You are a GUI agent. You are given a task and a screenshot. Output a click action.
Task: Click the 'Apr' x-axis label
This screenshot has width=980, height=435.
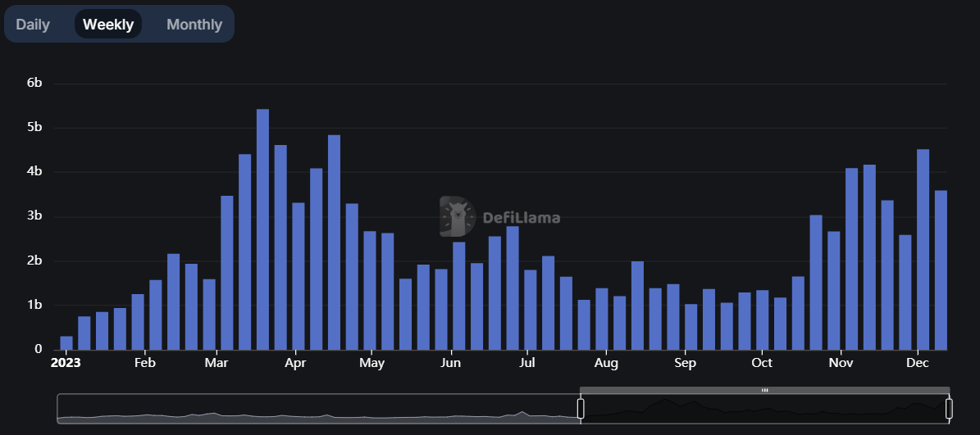click(295, 363)
